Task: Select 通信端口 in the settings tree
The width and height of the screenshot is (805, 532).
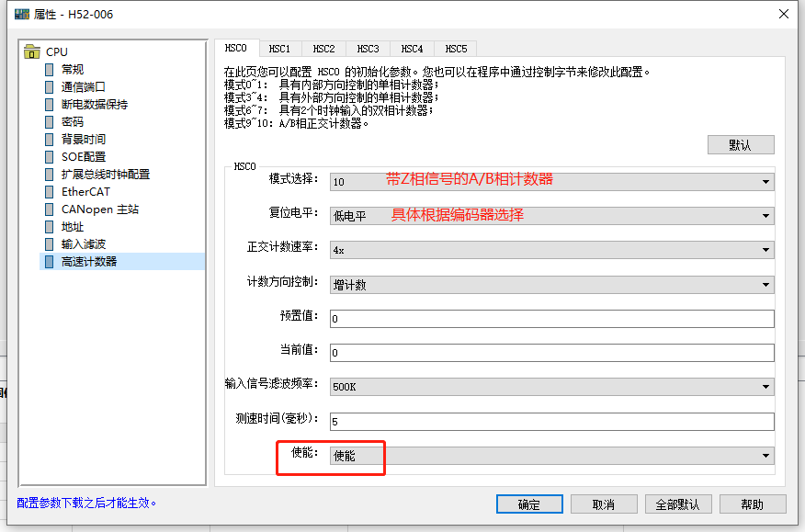Action: 84,86
